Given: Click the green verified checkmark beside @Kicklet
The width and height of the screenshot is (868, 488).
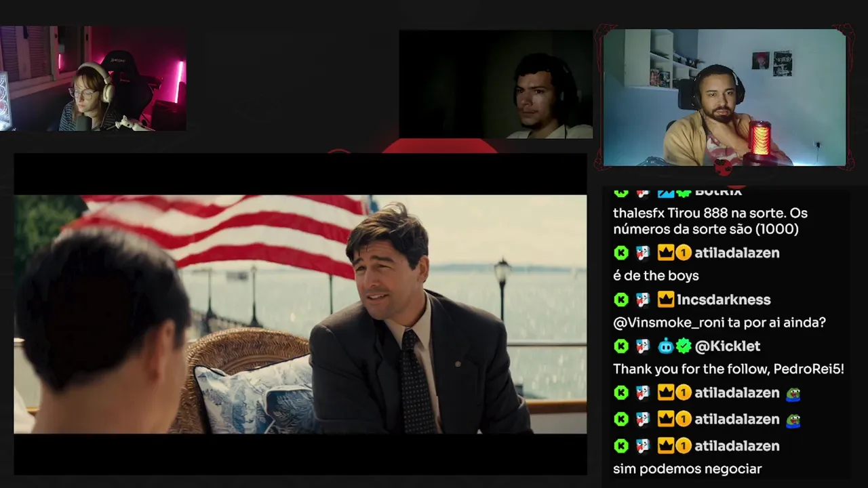Looking at the screenshot, I should click(684, 346).
